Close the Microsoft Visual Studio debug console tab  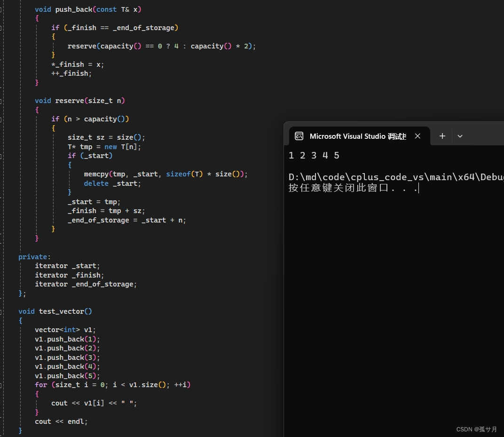(417, 136)
